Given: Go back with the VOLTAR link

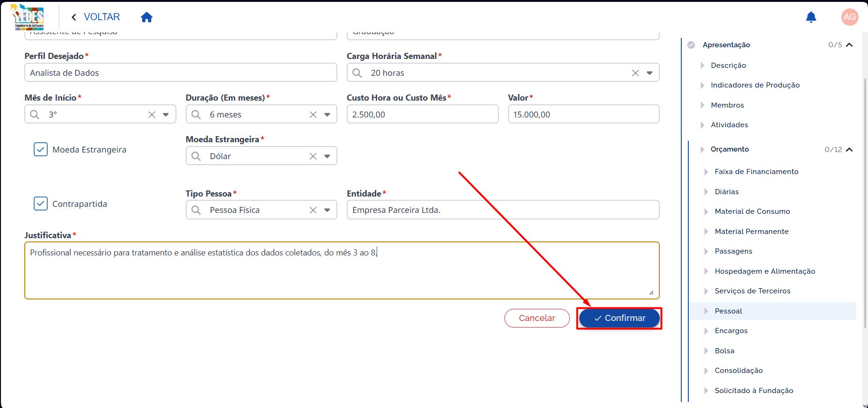Looking at the screenshot, I should 95,17.
